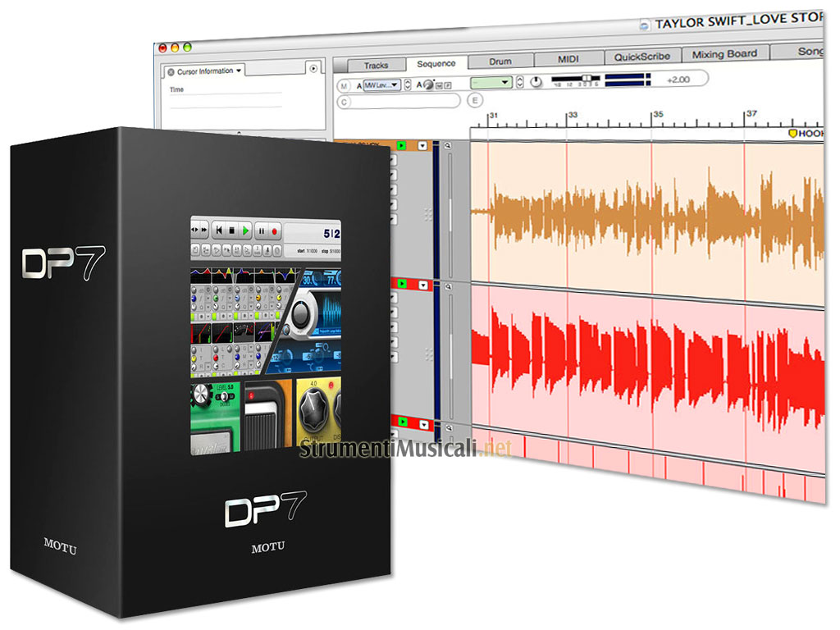Image resolution: width=840 pixels, height=630 pixels.
Task: Open the green dropdown in the toolbar
Action: 491,83
